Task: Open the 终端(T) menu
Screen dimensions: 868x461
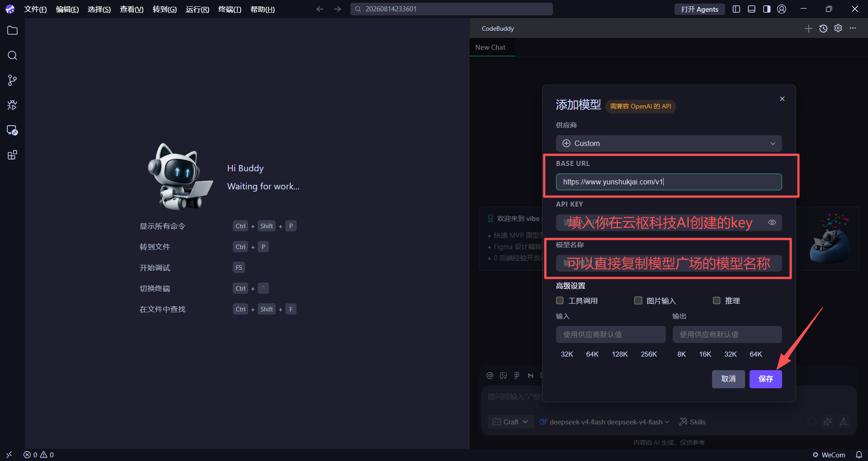Action: (x=230, y=9)
